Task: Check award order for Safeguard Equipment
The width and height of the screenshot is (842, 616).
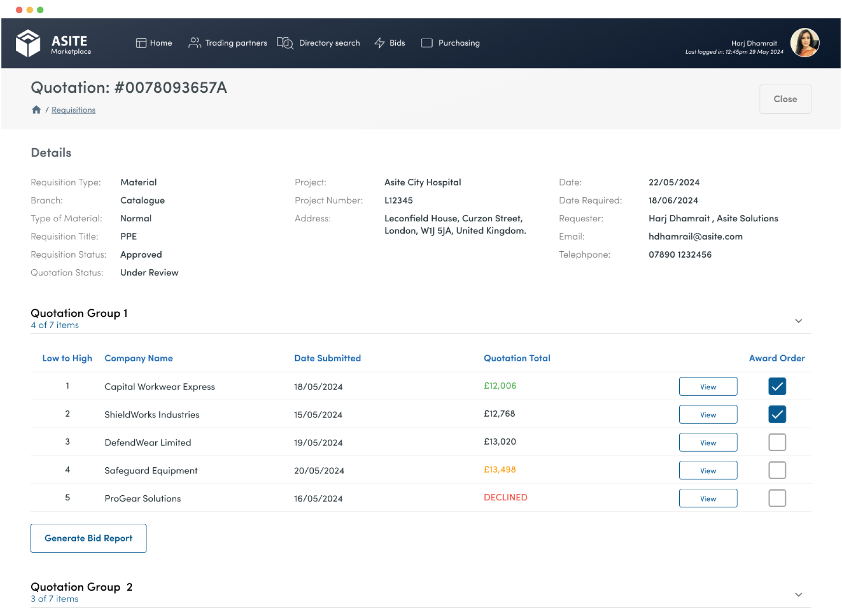Action: click(777, 470)
